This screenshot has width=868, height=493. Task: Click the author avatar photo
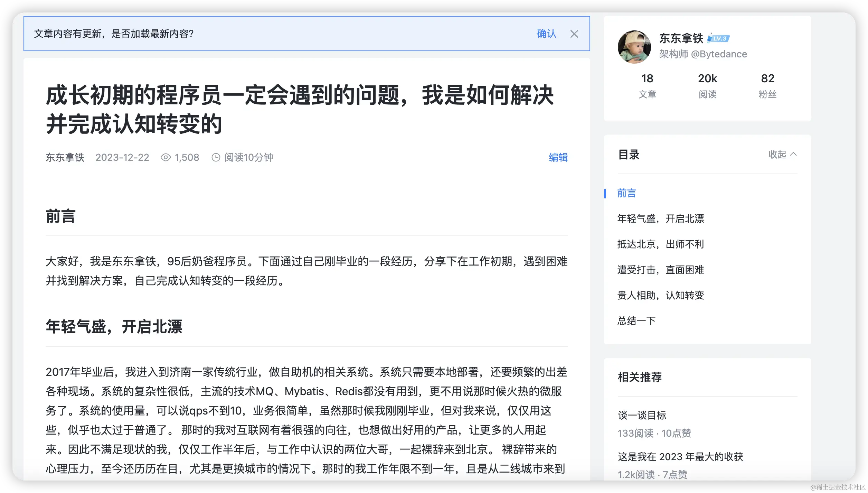coord(634,47)
